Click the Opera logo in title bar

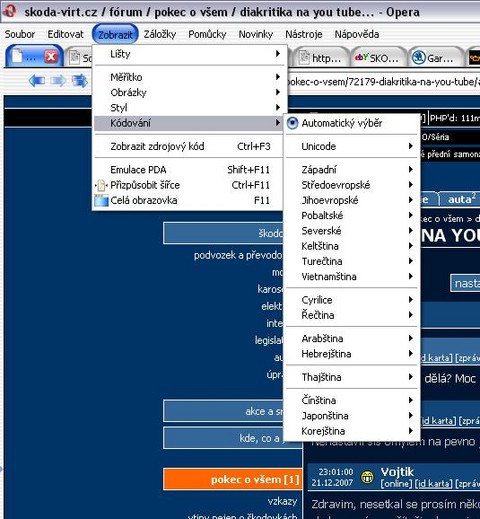click(10, 11)
